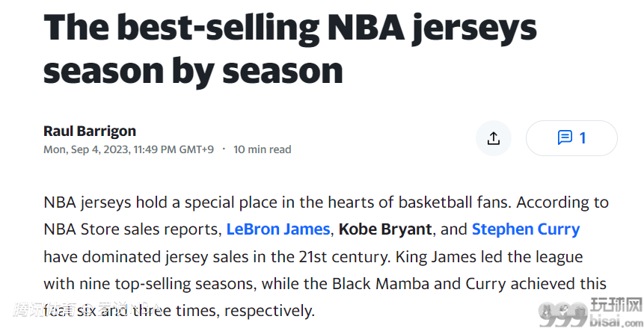The image size is (644, 328).
Task: Click the Sep 4, 2023 publication timestamp
Action: (129, 149)
